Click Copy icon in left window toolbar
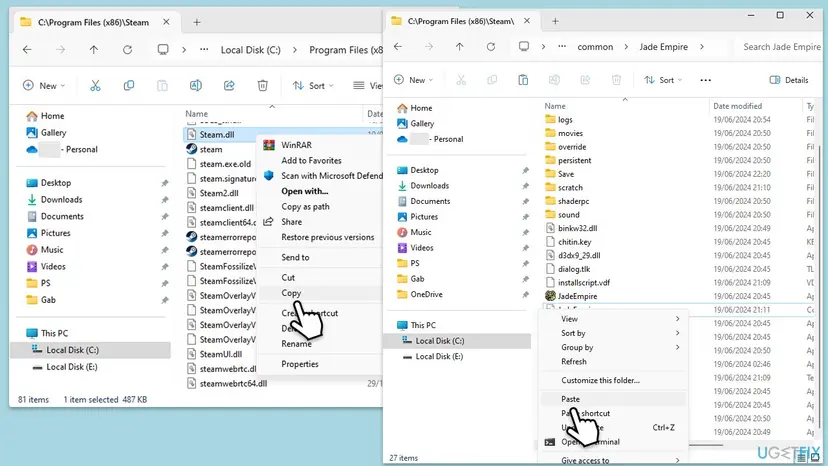The width and height of the screenshot is (828, 466). click(128, 85)
